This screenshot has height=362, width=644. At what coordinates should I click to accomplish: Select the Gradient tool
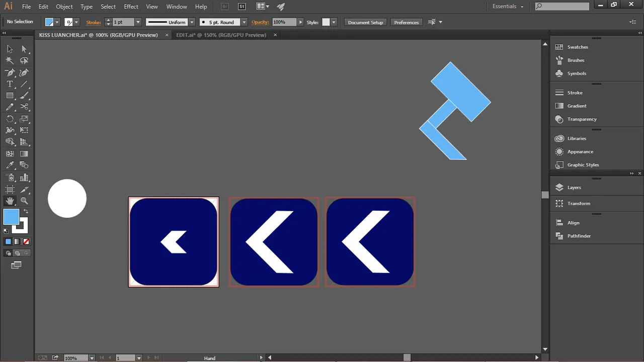point(24,154)
